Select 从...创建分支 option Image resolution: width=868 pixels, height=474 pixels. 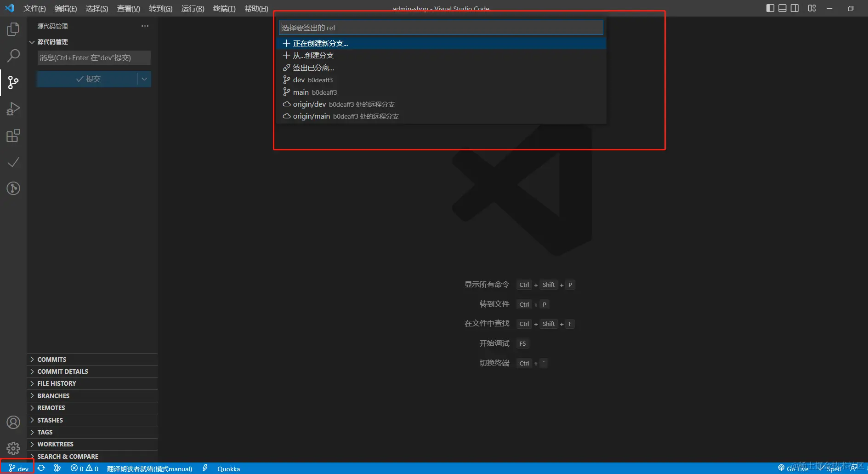tap(441, 55)
